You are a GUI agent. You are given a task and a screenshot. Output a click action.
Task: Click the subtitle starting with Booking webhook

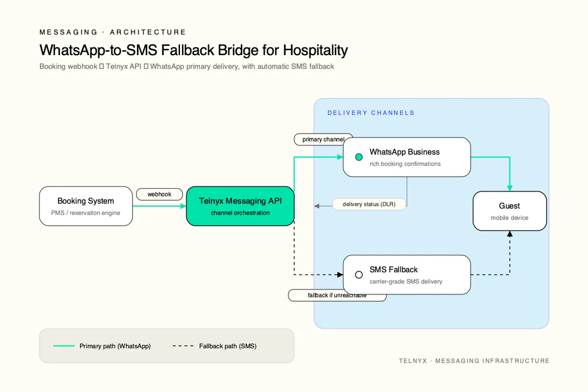(187, 66)
